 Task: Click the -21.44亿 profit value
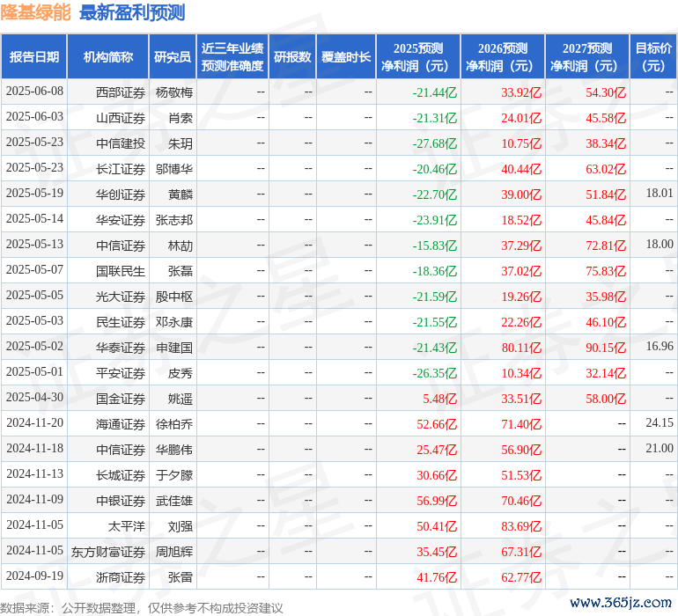click(435, 92)
